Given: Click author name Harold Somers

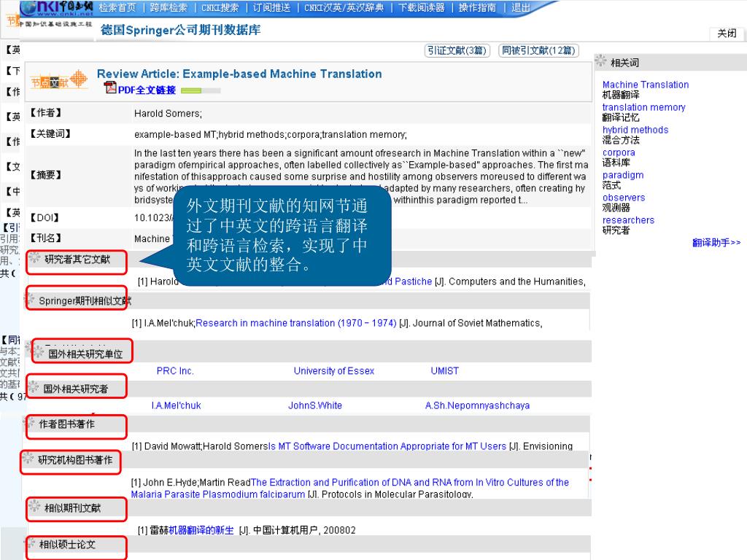Looking at the screenshot, I should [x=167, y=113].
